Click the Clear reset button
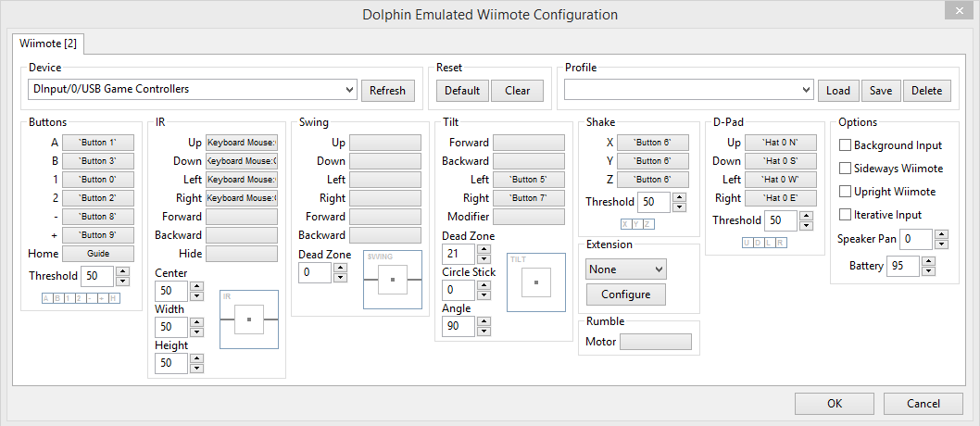Screen dimensions: 980x426 tap(518, 91)
